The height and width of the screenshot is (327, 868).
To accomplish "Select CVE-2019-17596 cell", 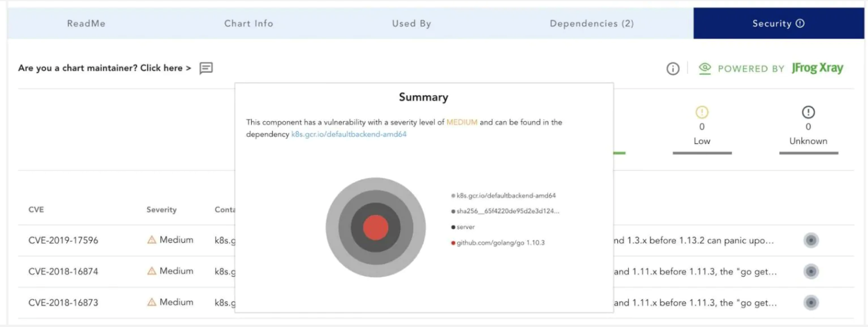I will click(x=63, y=241).
